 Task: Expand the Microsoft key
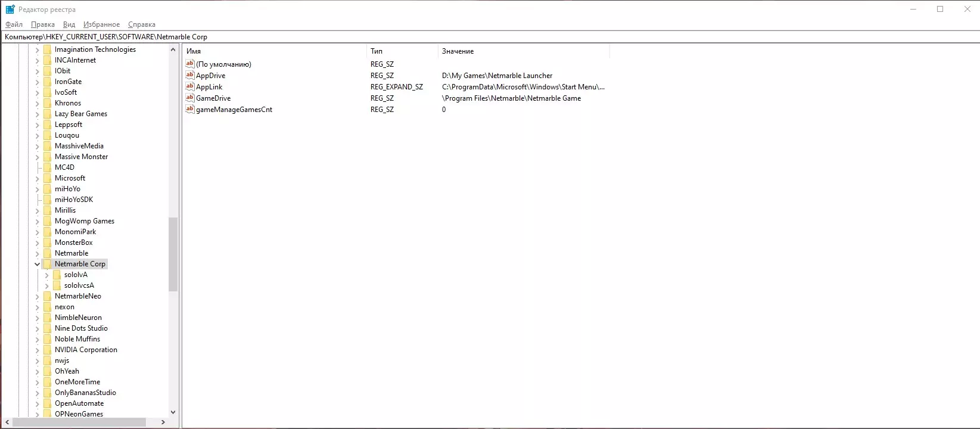(x=37, y=178)
